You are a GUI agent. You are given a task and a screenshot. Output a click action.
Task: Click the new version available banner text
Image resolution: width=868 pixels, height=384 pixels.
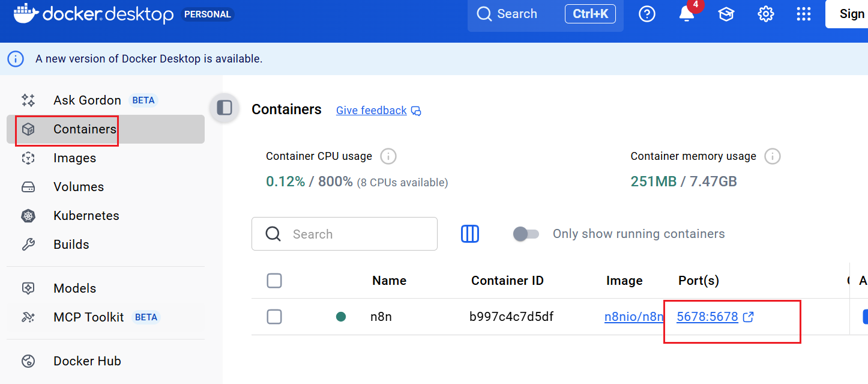(x=149, y=59)
